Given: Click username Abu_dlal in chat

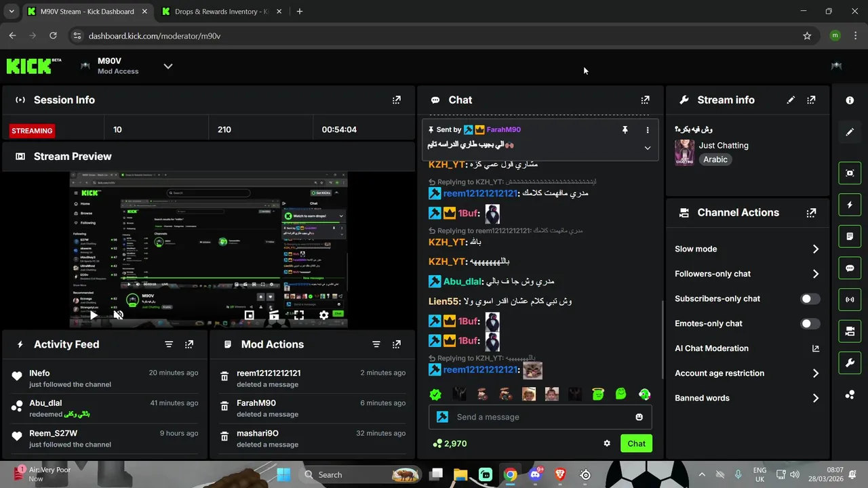Looking at the screenshot, I should pos(462,282).
